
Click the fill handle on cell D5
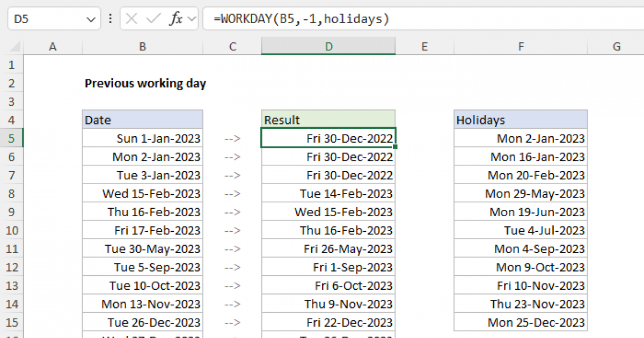click(x=394, y=146)
